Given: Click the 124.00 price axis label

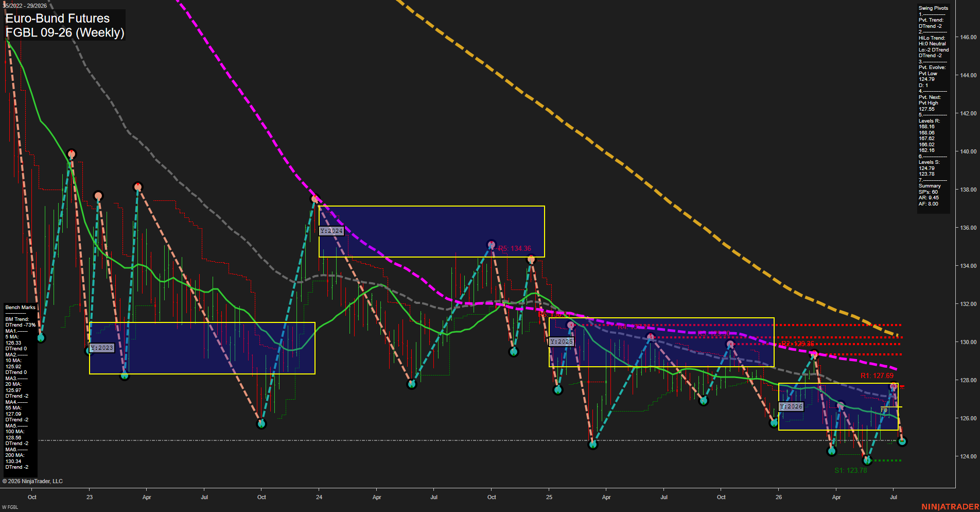Looking at the screenshot, I should click(968, 456).
